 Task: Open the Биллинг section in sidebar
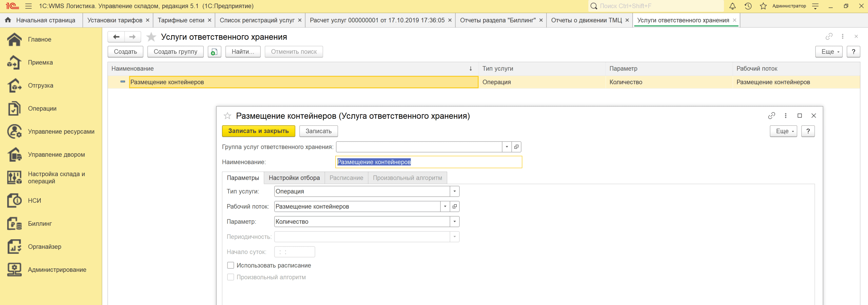coord(40,224)
